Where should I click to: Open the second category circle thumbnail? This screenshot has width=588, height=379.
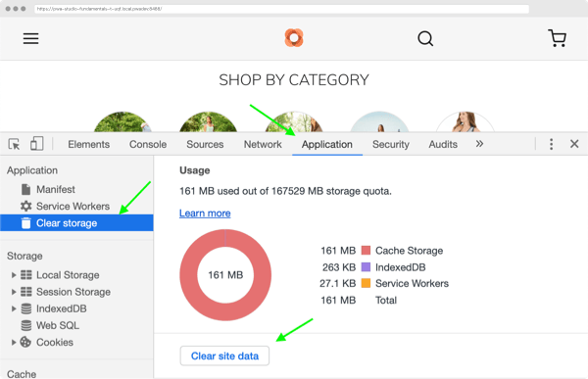(x=208, y=121)
